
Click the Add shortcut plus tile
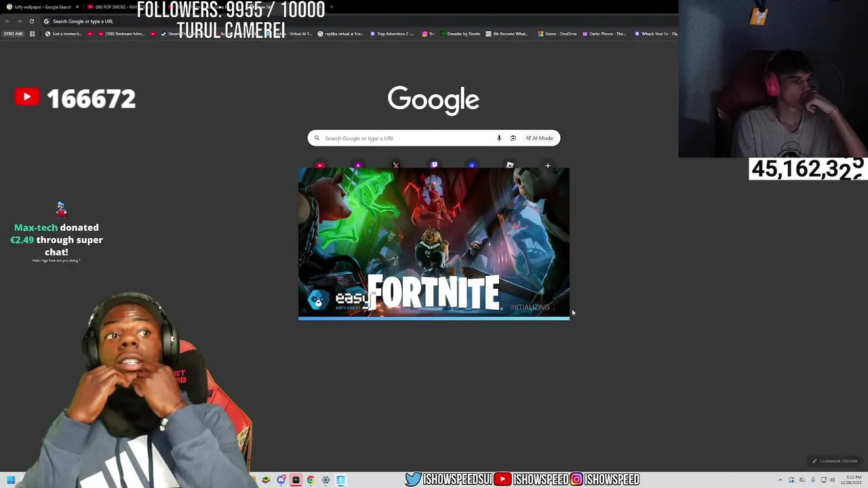548,165
